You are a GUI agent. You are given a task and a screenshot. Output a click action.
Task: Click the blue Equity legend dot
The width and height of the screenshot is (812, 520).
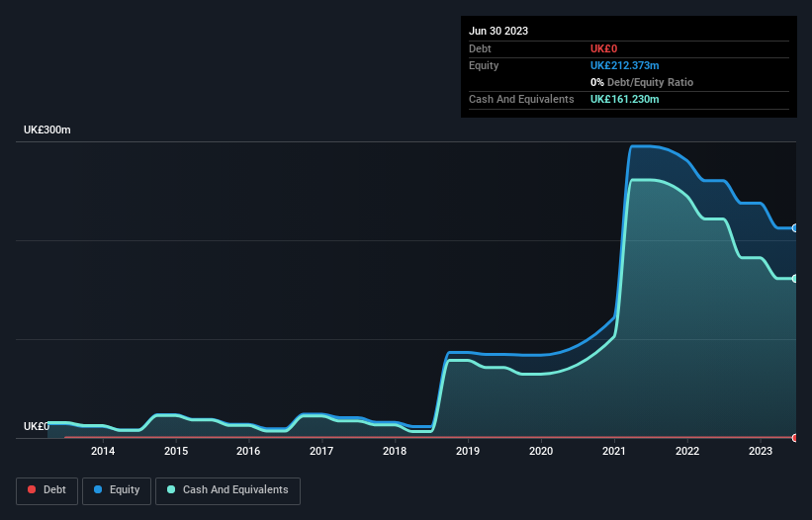click(98, 489)
